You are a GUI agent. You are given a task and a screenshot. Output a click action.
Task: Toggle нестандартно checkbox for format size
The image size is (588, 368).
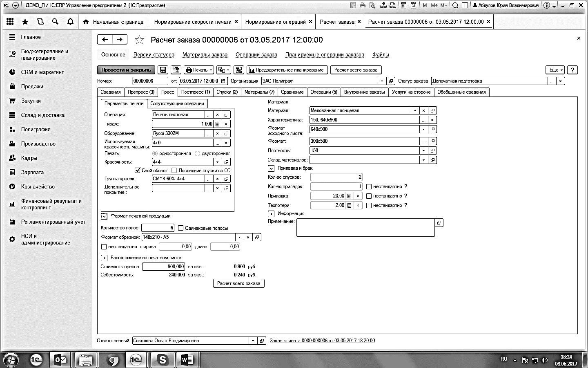[x=104, y=247]
